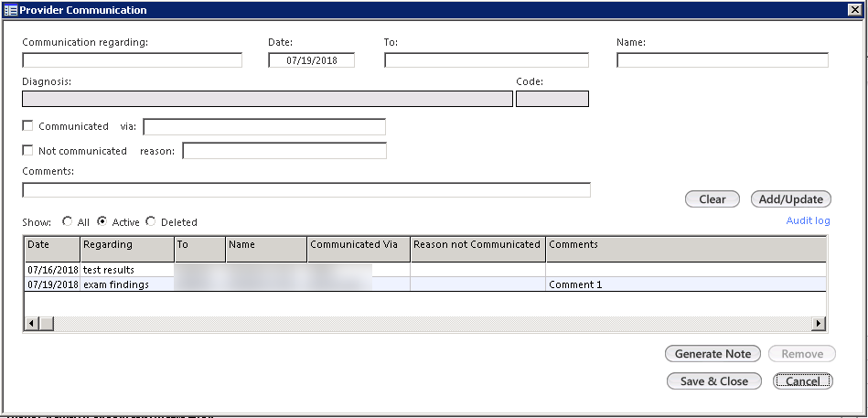Click the Comments input field

pos(306,190)
